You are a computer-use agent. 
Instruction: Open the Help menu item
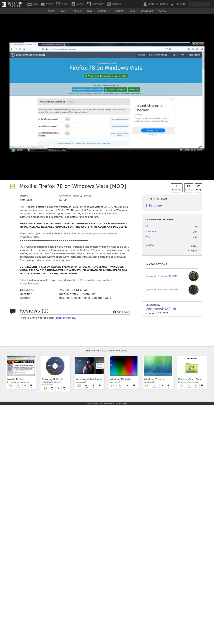click(90, 11)
